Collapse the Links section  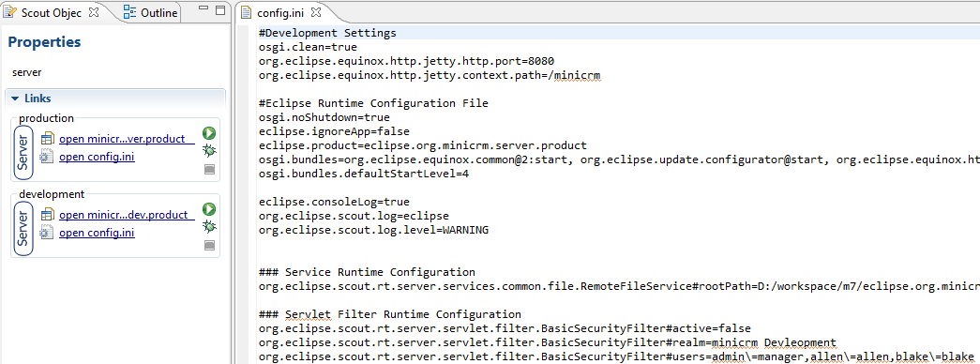click(x=15, y=99)
